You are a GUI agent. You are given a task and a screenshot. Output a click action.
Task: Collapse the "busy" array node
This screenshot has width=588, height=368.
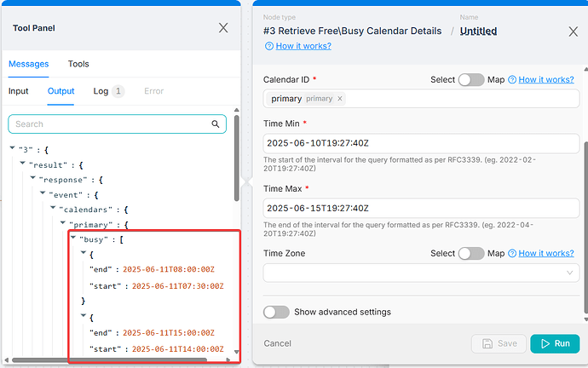pos(73,240)
